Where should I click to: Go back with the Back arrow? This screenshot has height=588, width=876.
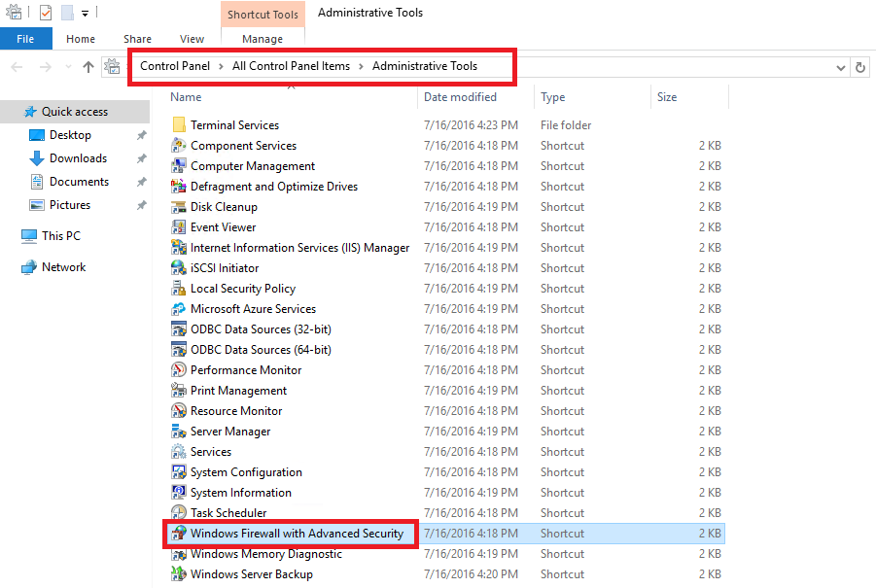[x=17, y=67]
